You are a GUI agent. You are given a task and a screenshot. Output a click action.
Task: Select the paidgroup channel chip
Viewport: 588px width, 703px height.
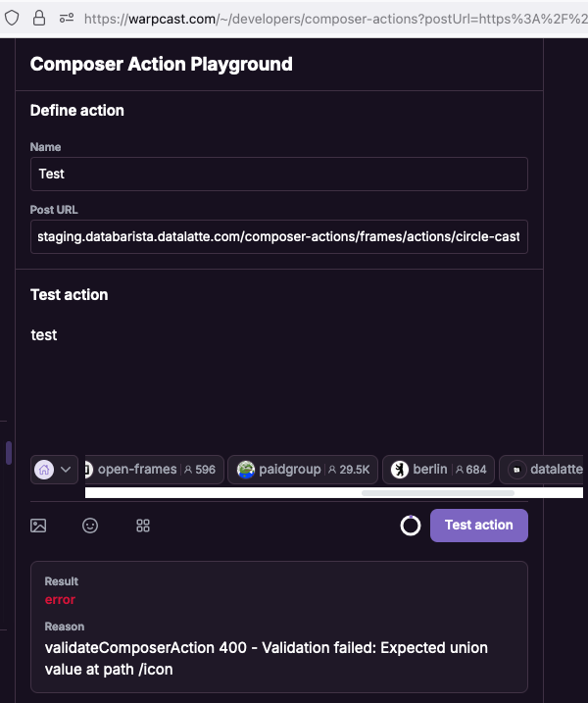click(303, 470)
